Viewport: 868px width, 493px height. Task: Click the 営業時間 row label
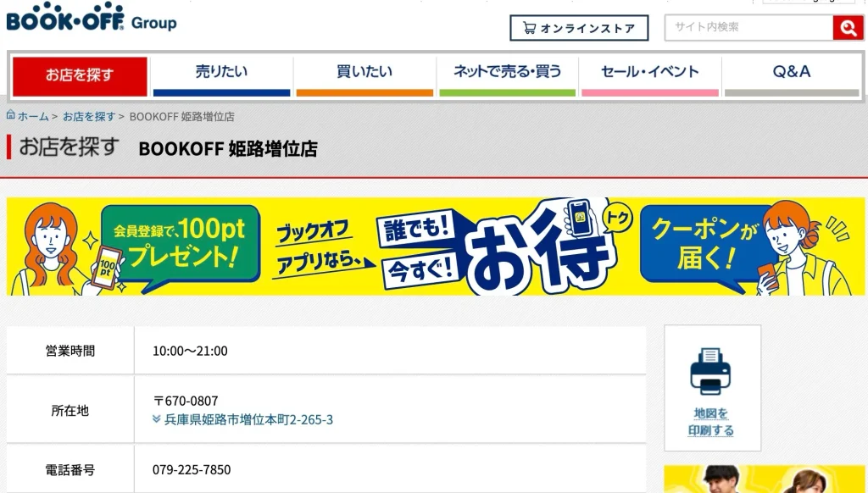pos(70,352)
